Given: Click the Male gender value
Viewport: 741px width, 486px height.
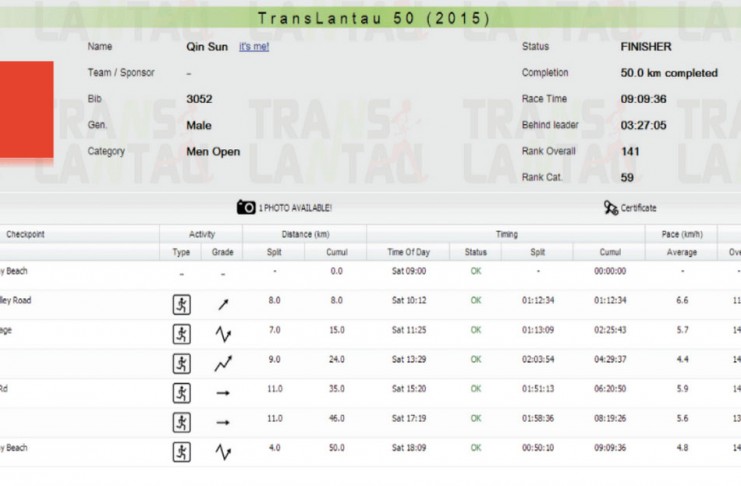Looking at the screenshot, I should [x=199, y=126].
